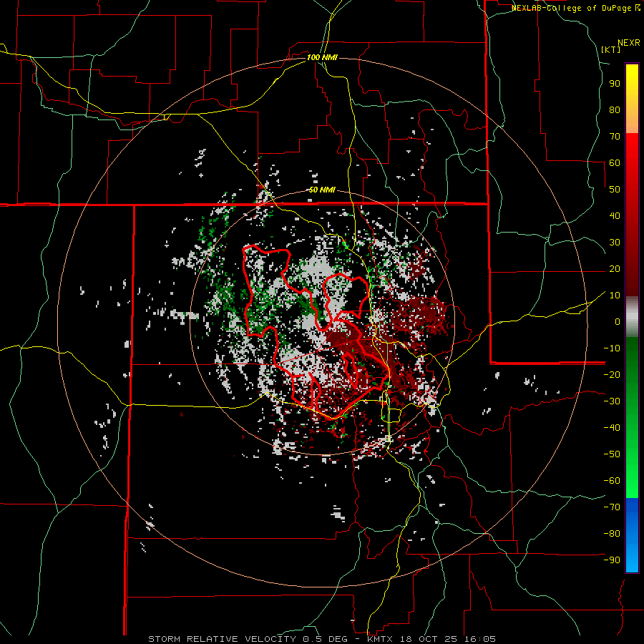Click the NEXLAB-College of DuPage watermark text
The image size is (644, 644).
576,8
